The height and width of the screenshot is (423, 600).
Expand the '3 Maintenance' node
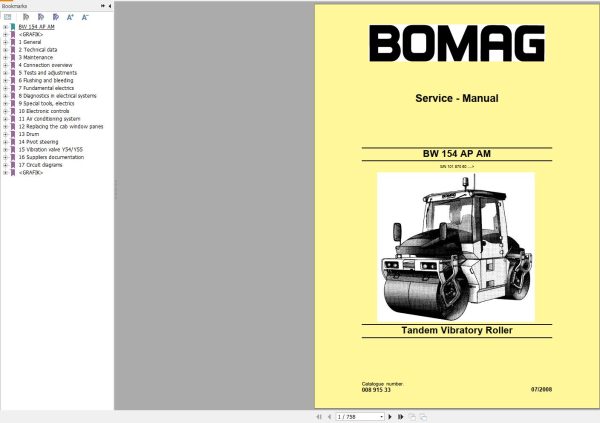[5, 57]
